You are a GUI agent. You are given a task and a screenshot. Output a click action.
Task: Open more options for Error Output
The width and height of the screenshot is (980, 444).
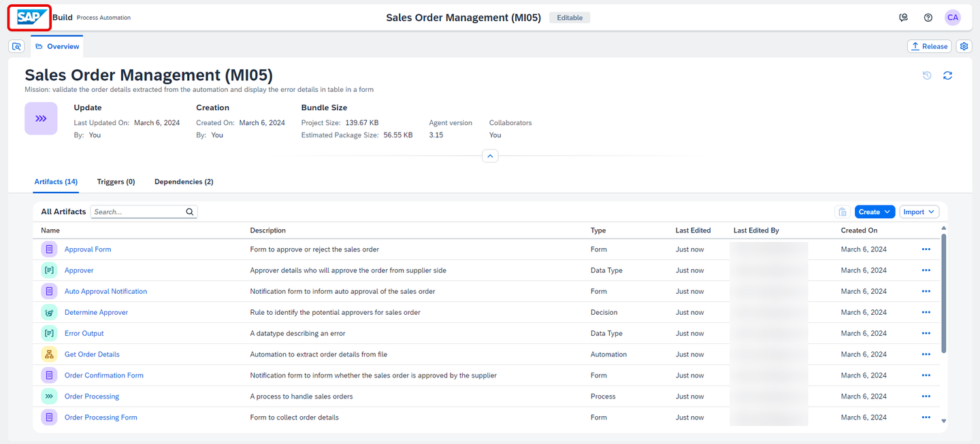coord(926,334)
